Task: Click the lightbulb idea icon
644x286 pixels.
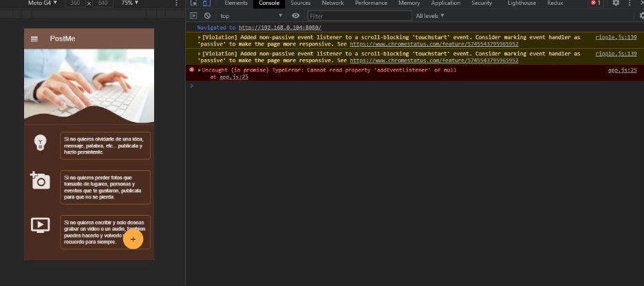Action: 41,143
